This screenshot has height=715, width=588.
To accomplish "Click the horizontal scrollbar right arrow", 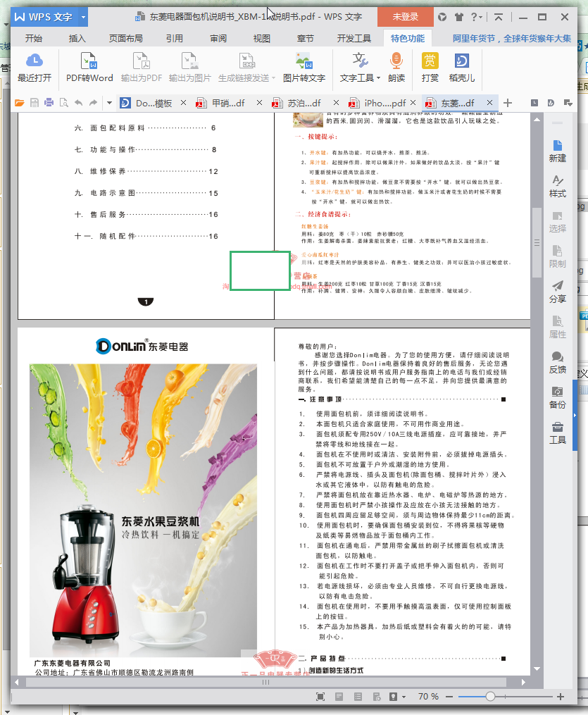I will 523,682.
